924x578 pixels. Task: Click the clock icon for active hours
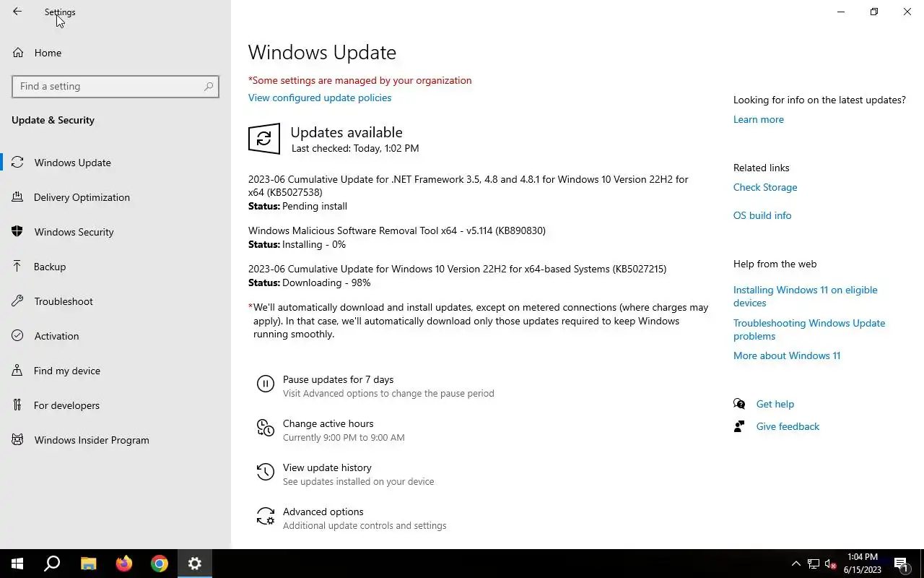266,428
